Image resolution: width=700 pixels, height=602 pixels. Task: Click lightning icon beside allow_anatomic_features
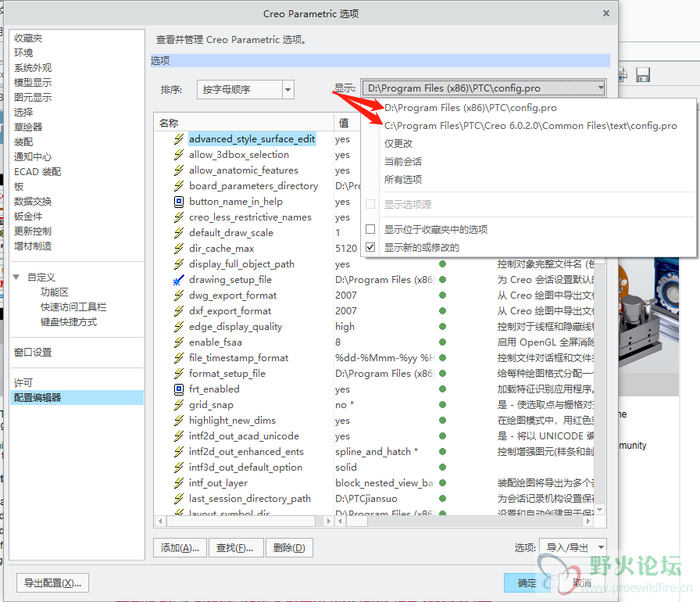[179, 170]
